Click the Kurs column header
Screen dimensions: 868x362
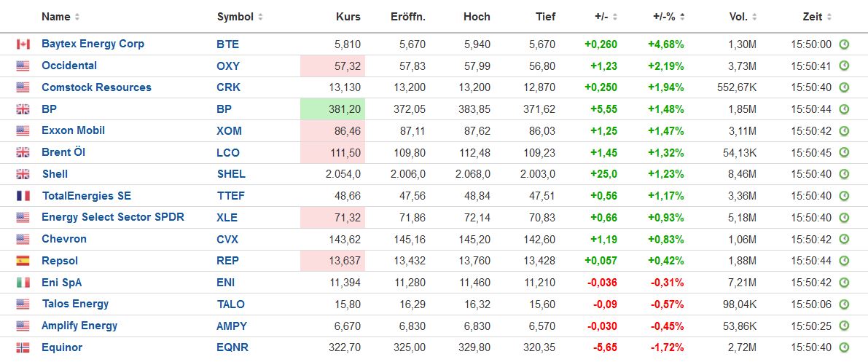pos(348,17)
